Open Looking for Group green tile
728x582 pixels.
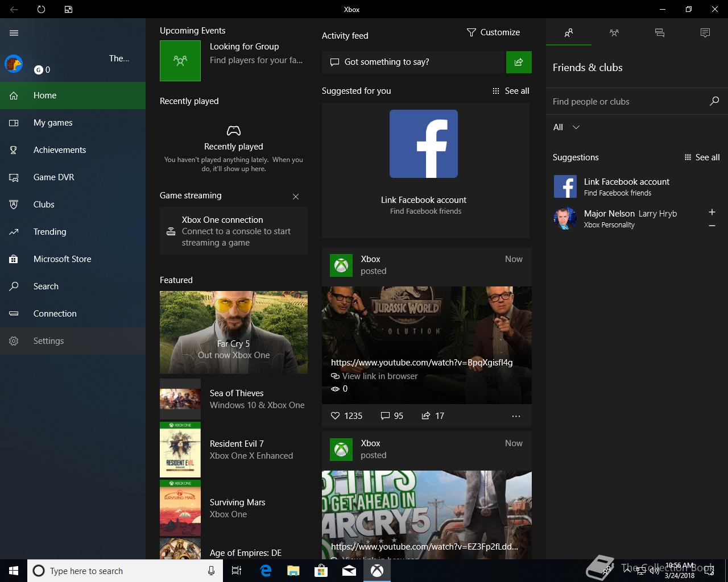point(180,61)
